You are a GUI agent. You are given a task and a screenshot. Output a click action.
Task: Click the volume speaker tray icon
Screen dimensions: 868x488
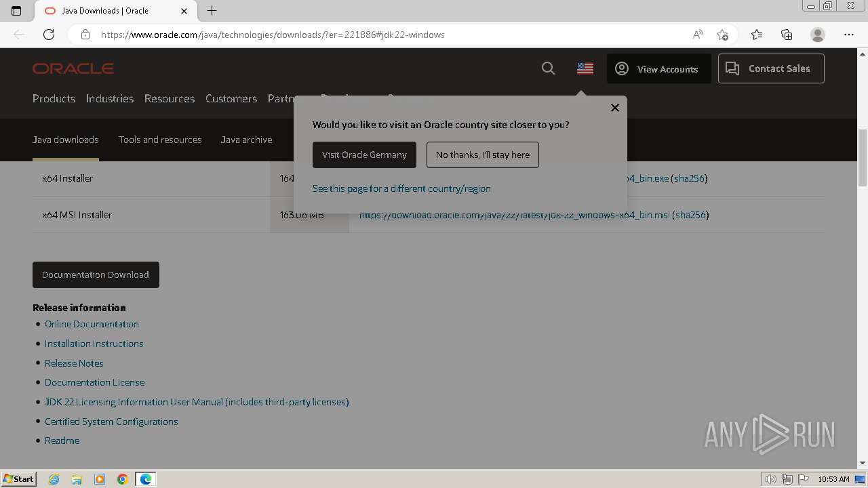pos(770,479)
